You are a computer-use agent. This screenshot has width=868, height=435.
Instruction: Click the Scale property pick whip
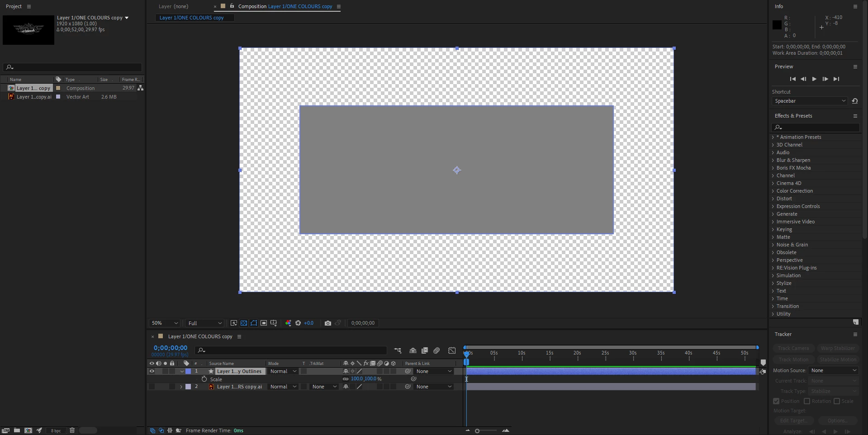pyautogui.click(x=413, y=379)
